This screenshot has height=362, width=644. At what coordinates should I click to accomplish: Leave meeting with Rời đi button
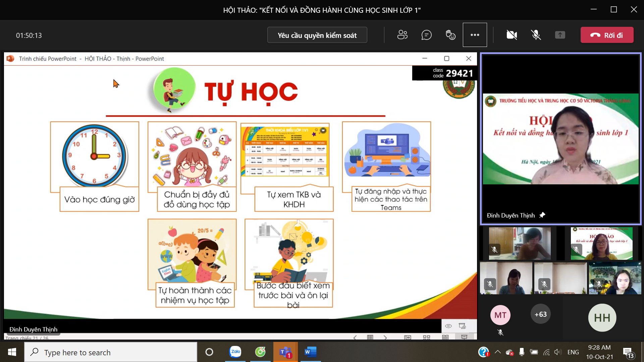click(607, 35)
